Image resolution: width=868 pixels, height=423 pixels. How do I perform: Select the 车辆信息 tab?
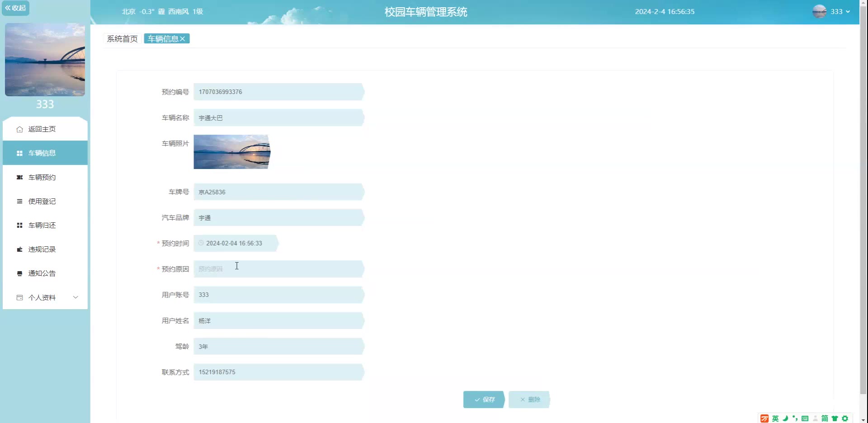[x=163, y=39]
